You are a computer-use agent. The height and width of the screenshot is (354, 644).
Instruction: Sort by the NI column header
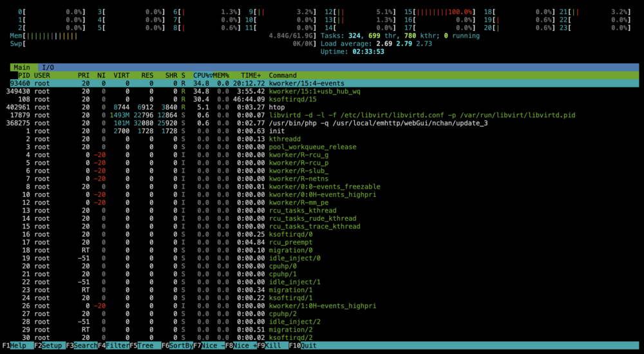102,75
